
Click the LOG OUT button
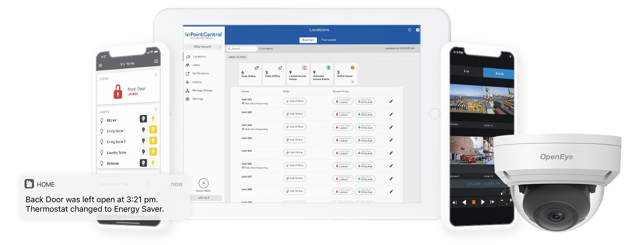tap(204, 197)
